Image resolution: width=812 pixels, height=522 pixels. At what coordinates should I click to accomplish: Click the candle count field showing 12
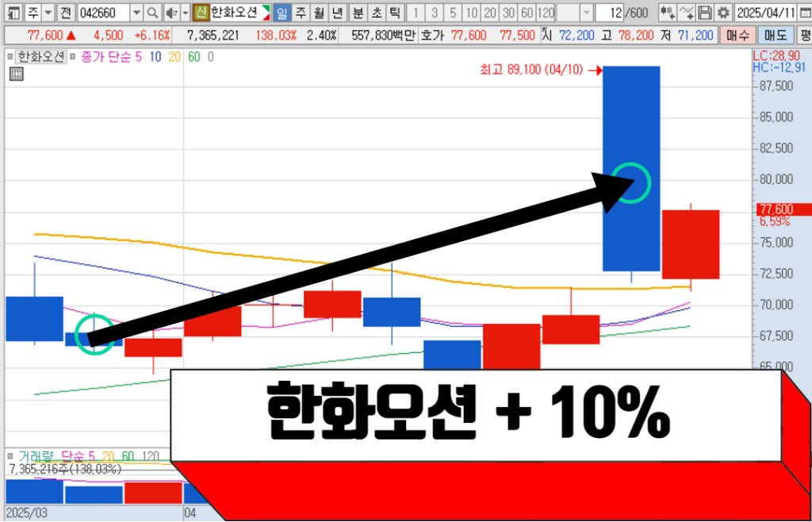610,13
